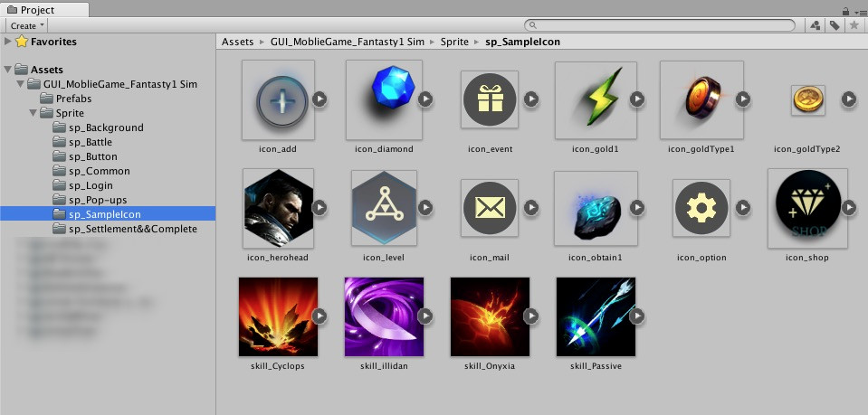Go to Sprite in the breadcrumb
The width and height of the screenshot is (868, 415).
click(454, 42)
